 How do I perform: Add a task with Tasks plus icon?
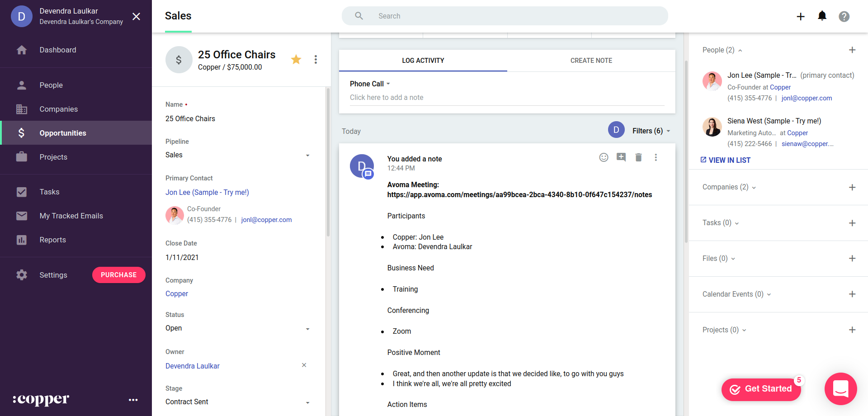pyautogui.click(x=852, y=223)
